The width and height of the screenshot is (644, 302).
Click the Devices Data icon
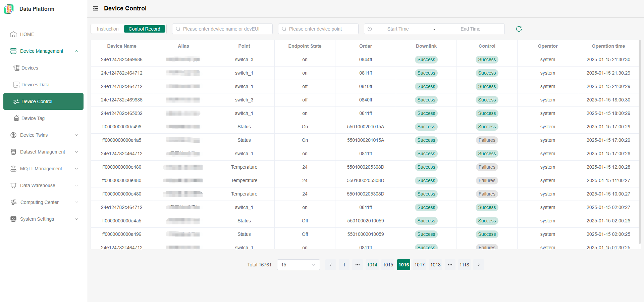[16, 85]
